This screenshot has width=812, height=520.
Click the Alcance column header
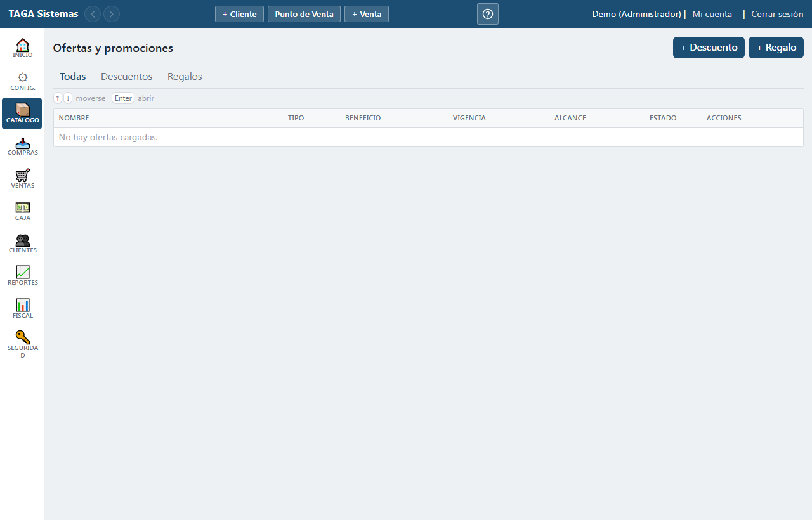(570, 118)
